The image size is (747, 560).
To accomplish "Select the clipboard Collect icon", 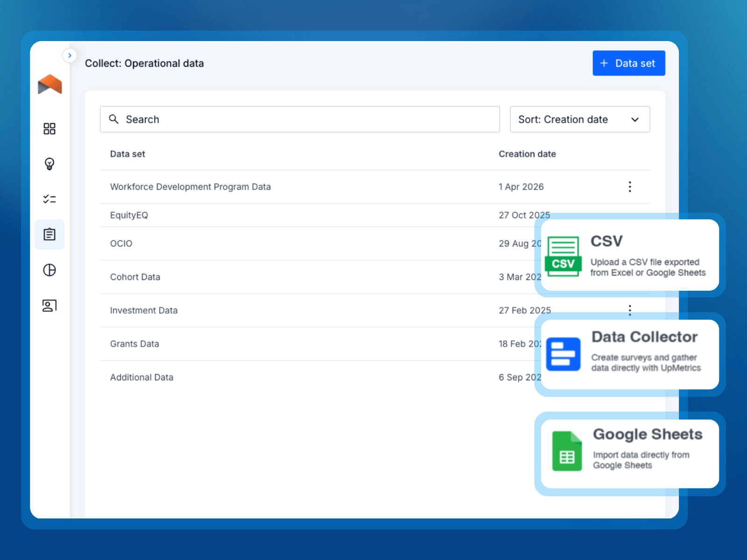I will [x=49, y=234].
